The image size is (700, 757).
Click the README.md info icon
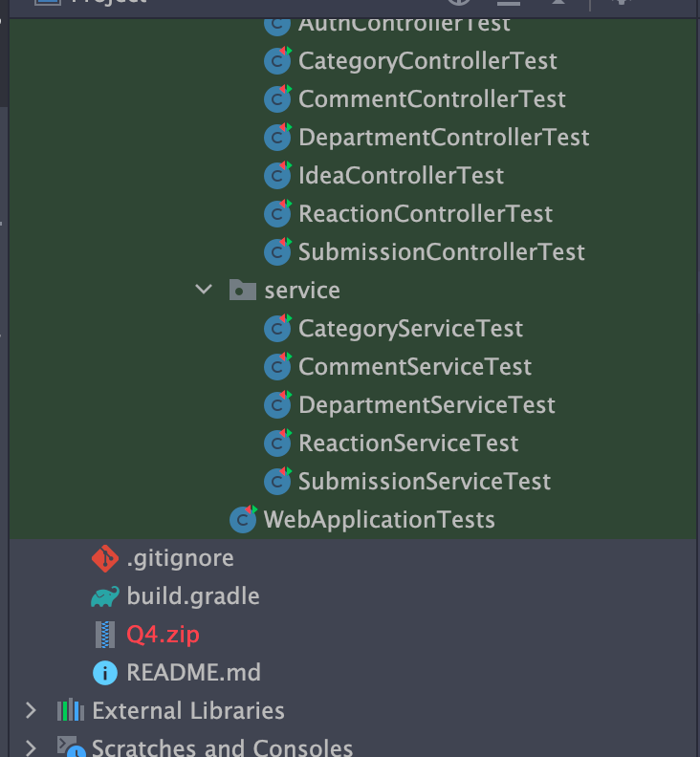pos(104,673)
